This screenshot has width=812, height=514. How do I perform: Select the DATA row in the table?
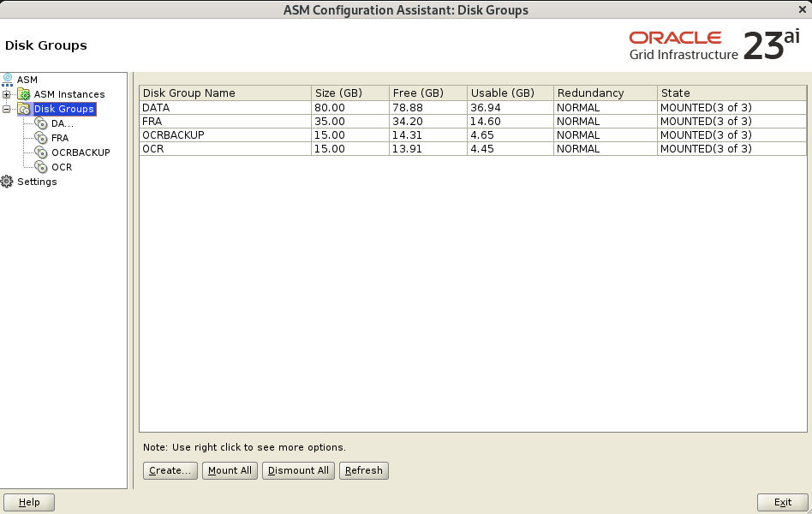[x=473, y=107]
